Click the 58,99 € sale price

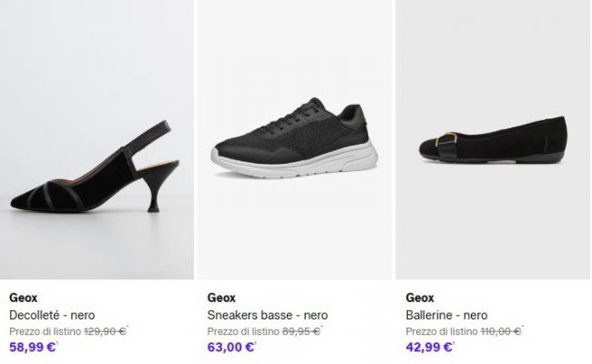tap(32, 347)
